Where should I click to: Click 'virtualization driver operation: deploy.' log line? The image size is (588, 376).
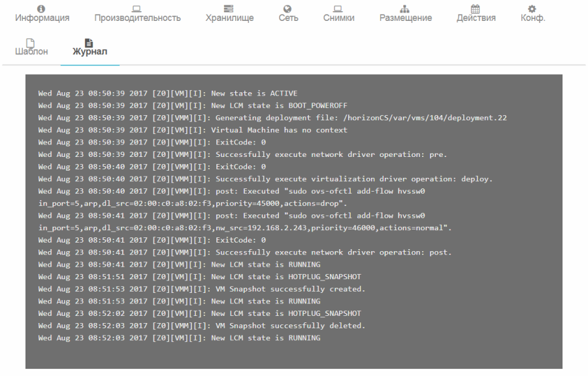click(x=265, y=179)
